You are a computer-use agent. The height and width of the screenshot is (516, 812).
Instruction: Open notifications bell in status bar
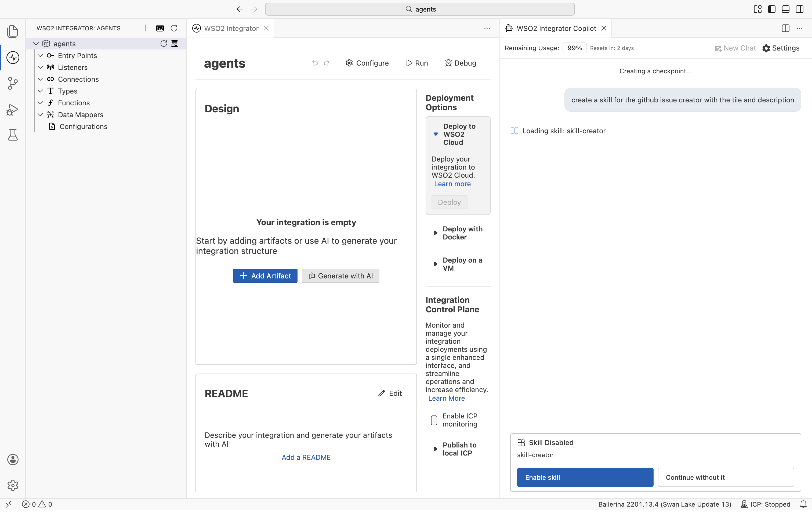pos(803,504)
